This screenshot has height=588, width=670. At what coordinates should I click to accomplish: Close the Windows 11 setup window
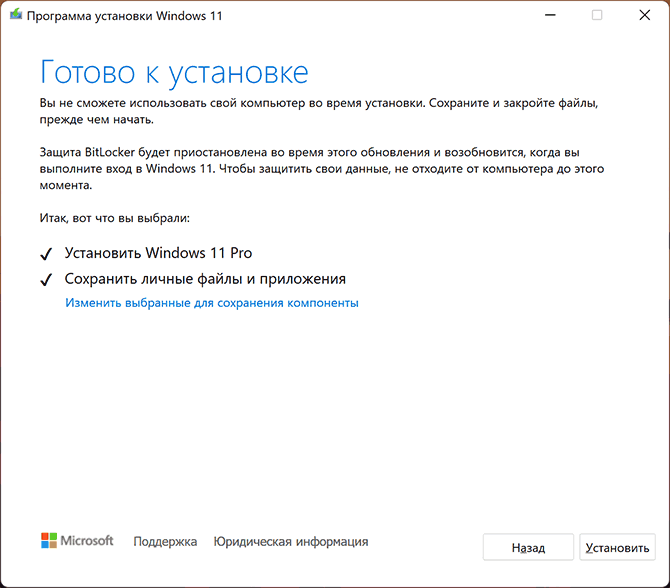pyautogui.click(x=644, y=15)
